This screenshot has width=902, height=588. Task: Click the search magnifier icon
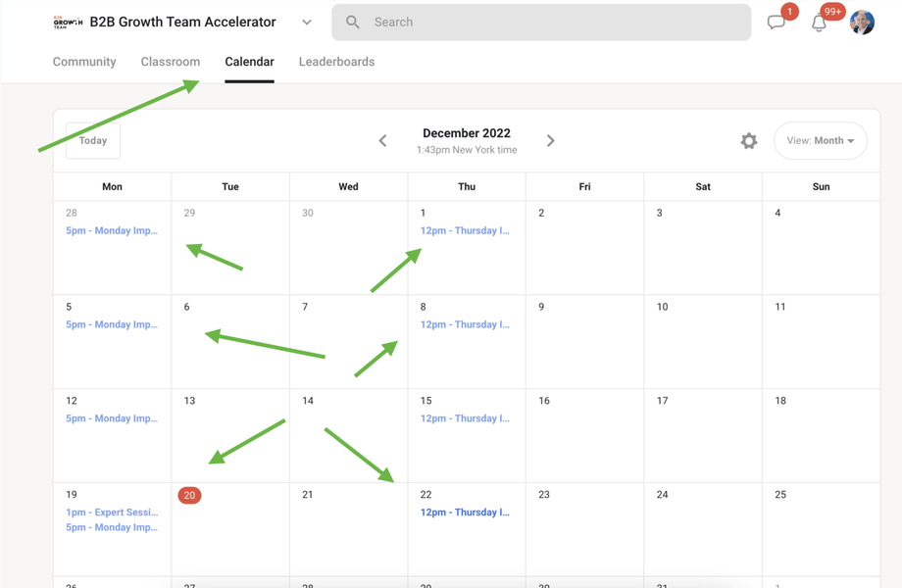pos(353,23)
